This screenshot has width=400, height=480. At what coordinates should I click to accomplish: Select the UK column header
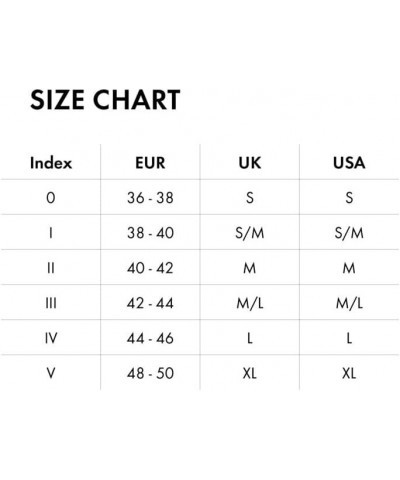point(250,163)
